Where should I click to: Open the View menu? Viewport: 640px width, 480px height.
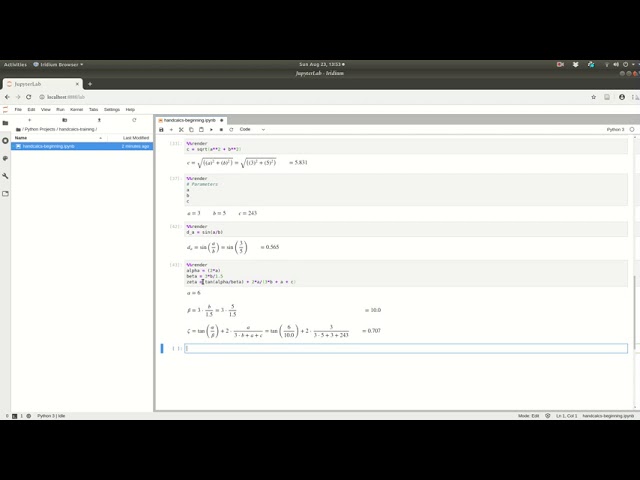click(x=46, y=110)
